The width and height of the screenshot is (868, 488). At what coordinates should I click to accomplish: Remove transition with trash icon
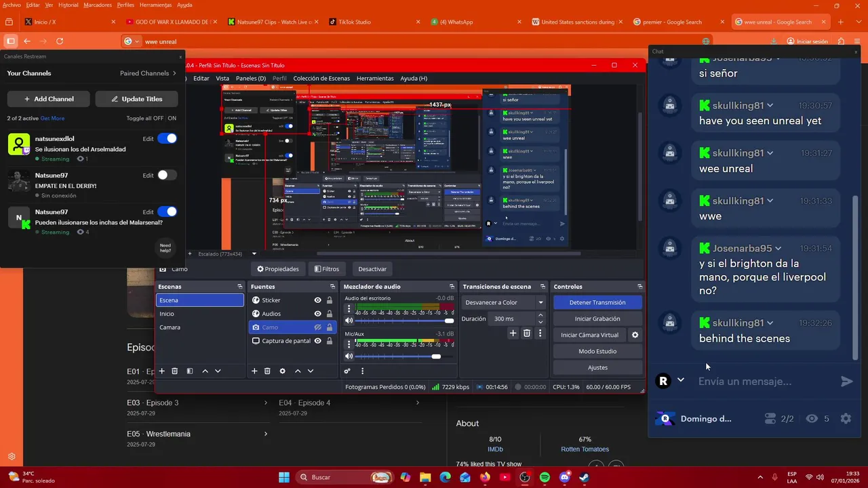[526, 333]
